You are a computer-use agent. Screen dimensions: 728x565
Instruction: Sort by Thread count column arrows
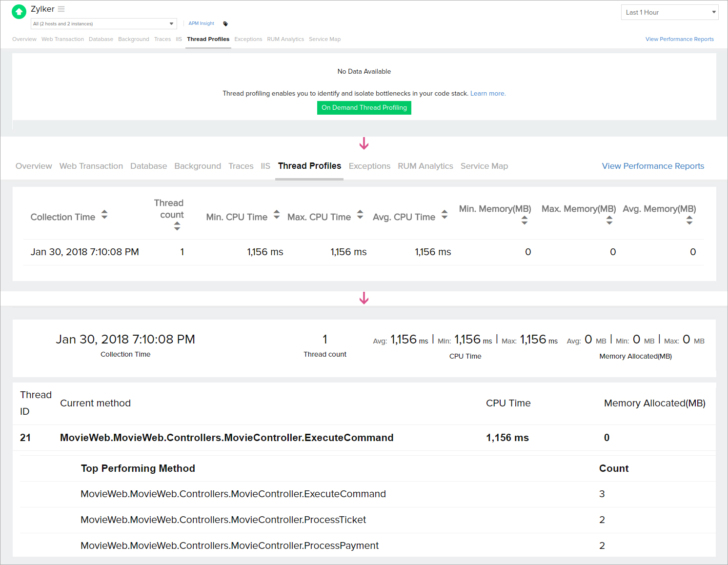[177, 226]
